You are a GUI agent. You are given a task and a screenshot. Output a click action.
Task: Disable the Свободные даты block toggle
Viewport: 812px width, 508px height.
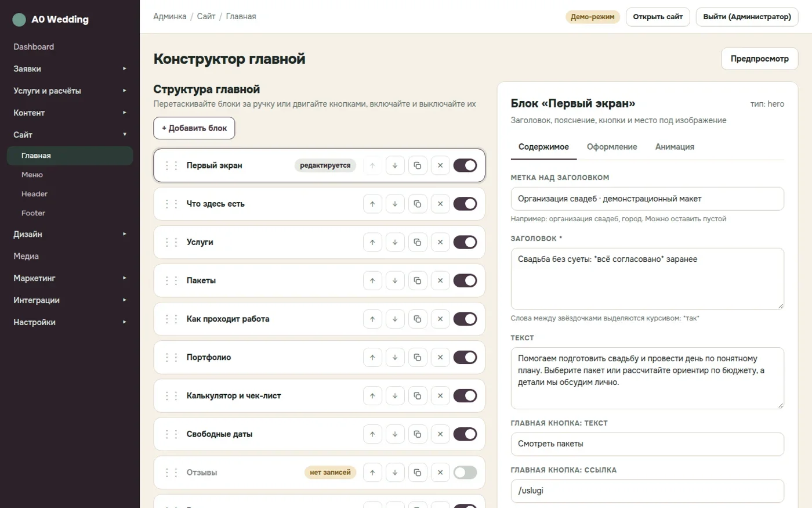point(465,434)
